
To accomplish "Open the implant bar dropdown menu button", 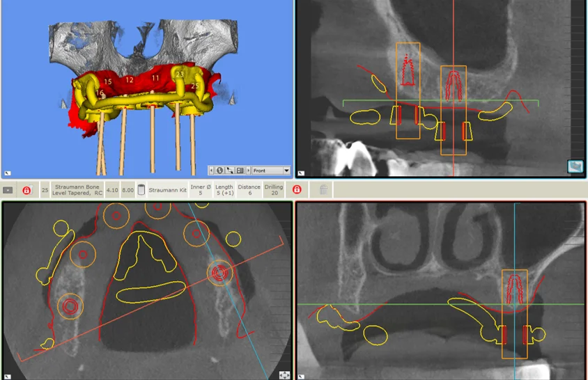I will [8, 190].
